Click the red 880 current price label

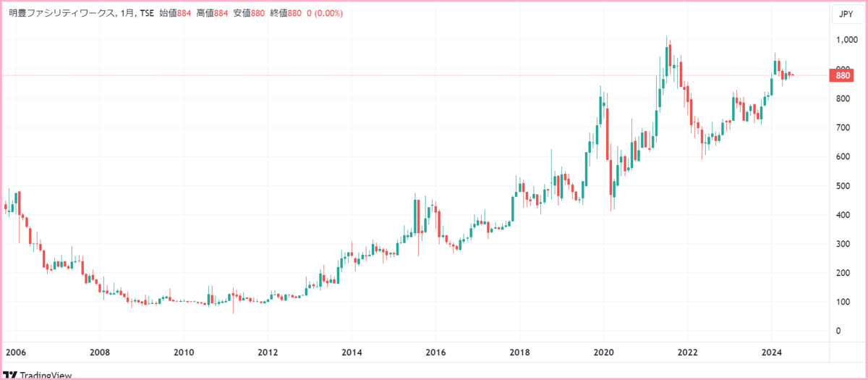pyautogui.click(x=842, y=75)
